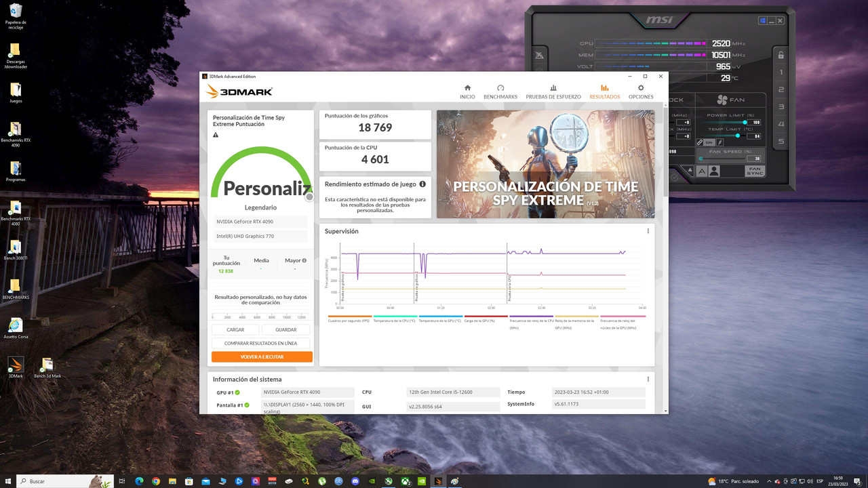Open the INICIO home tab in 3DMark
Viewport: 868px width, 488px height.
(x=467, y=92)
